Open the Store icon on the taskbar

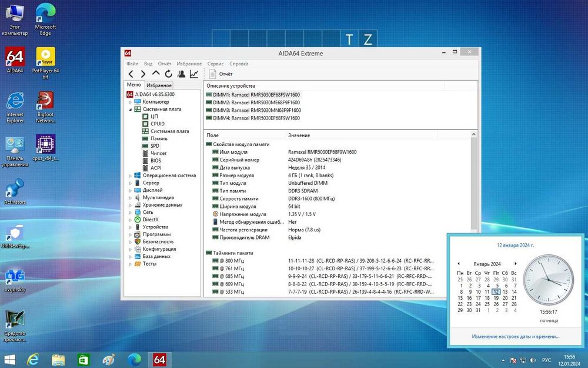pyautogui.click(x=83, y=360)
